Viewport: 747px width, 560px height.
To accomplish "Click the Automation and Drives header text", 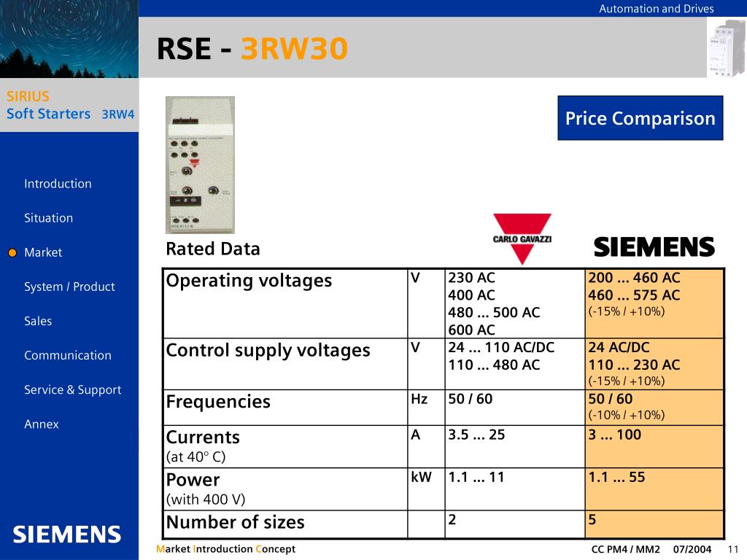I will click(x=657, y=9).
